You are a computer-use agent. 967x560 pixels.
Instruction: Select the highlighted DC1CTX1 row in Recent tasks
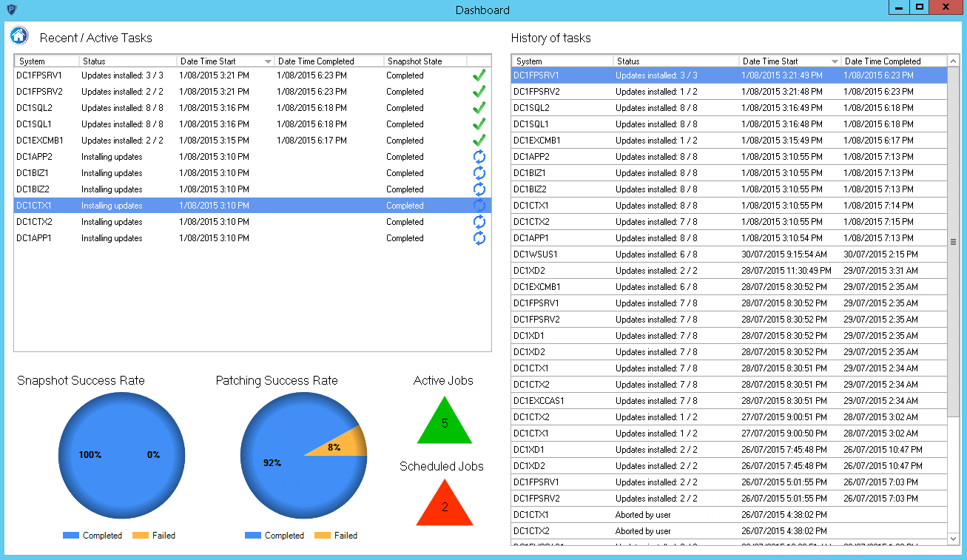tap(252, 205)
